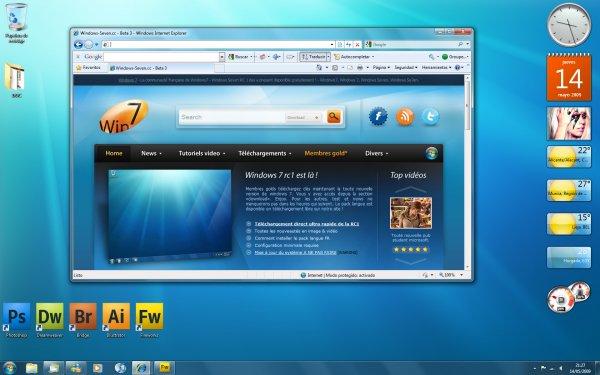The height and width of the screenshot is (375, 600).
Task: Click the weather gadget showing 22°
Action: coord(569,157)
